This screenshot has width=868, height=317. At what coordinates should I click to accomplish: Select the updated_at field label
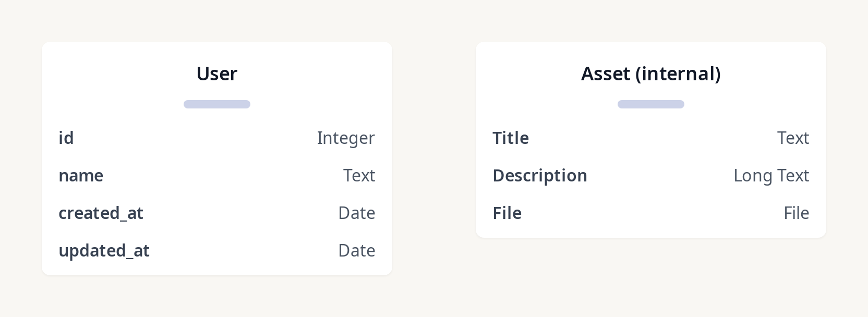click(x=104, y=251)
